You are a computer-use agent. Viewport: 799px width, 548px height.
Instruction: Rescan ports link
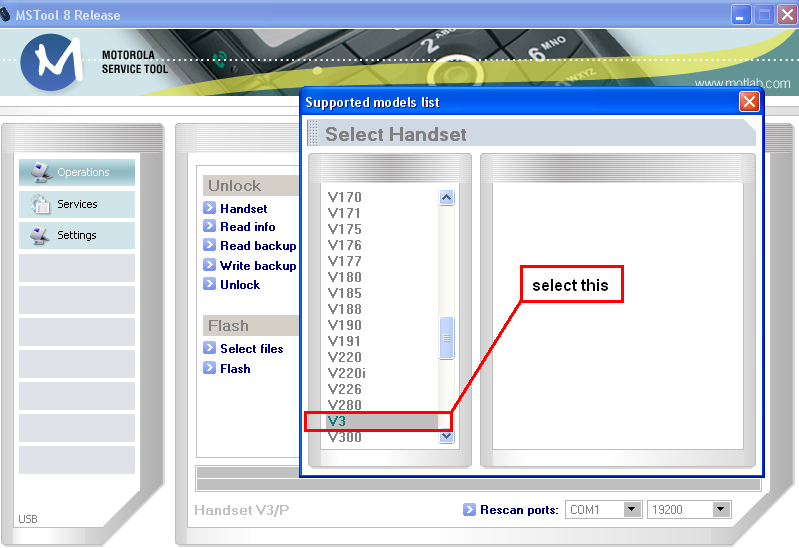(x=519, y=510)
